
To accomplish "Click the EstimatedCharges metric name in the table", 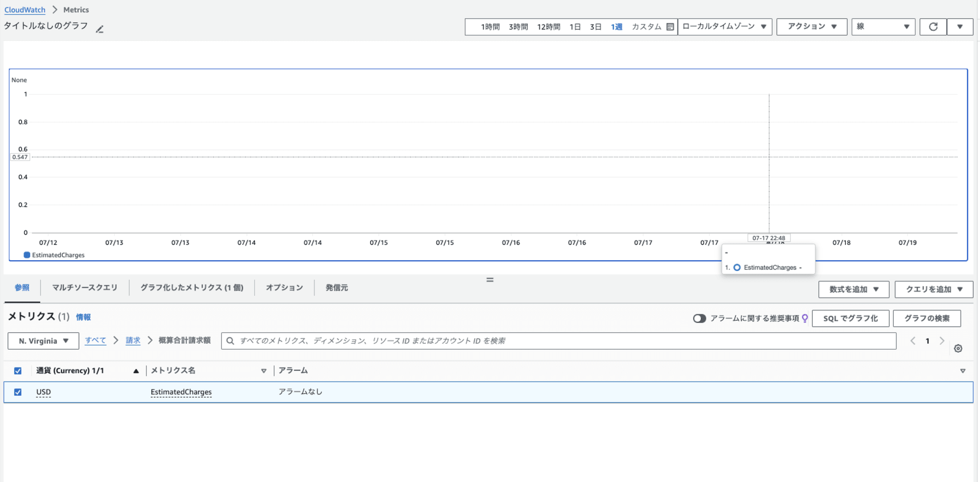I will pyautogui.click(x=181, y=392).
